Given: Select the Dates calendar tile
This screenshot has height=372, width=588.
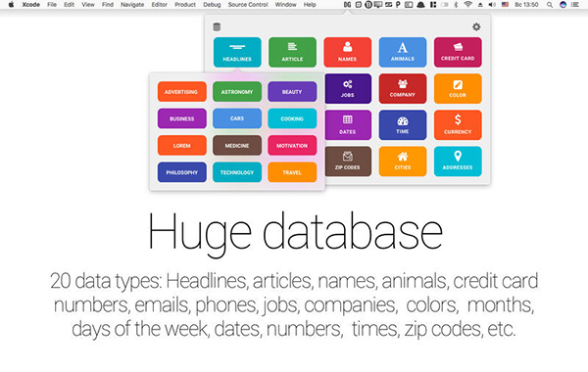Looking at the screenshot, I should pyautogui.click(x=348, y=124).
